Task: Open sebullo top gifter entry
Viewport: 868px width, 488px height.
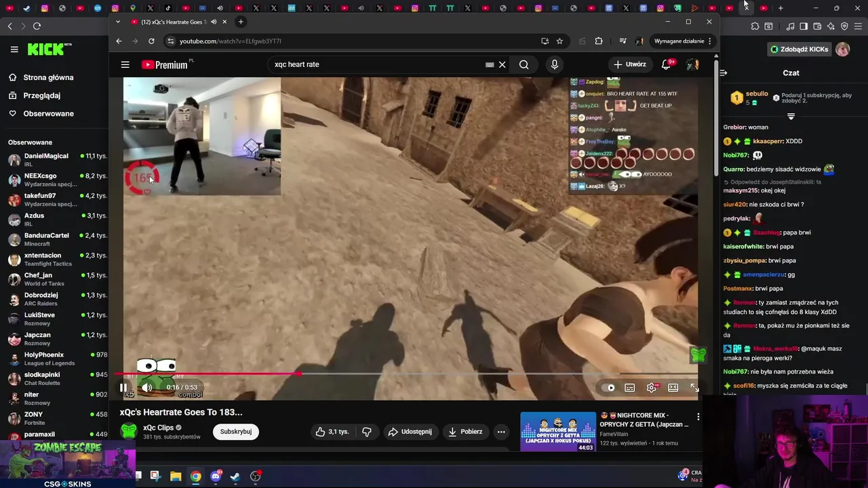Action: tap(749, 98)
